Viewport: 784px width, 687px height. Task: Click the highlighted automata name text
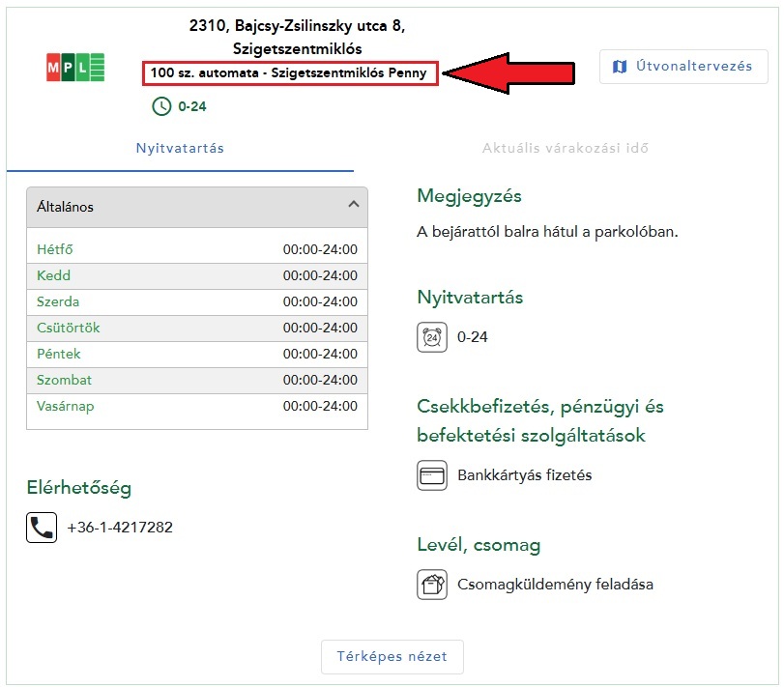tap(288, 73)
